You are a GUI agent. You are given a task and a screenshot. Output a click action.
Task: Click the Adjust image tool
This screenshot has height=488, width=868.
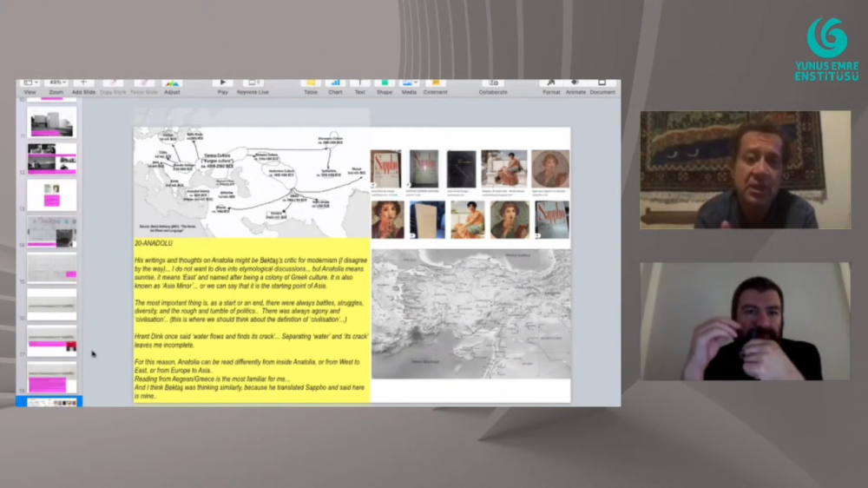(x=172, y=83)
